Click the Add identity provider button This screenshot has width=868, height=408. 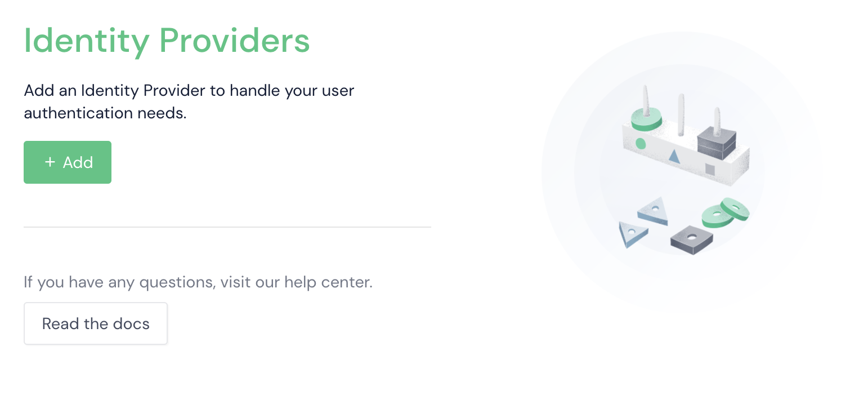pos(68,162)
